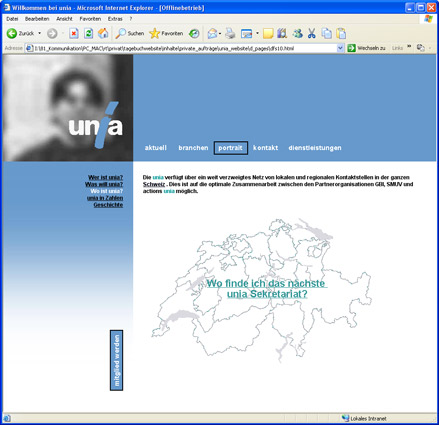Click the Print toolbar icon
The height and width of the screenshot is (425, 439).
(x=230, y=33)
